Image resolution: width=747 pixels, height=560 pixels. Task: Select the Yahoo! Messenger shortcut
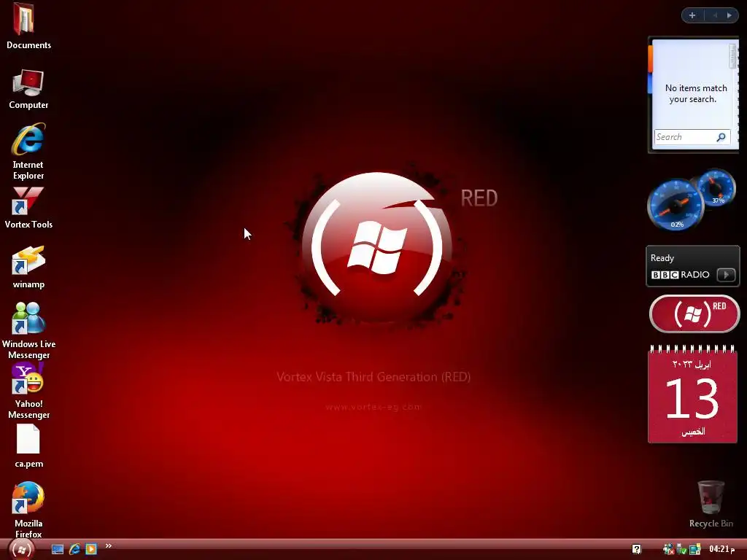point(28,391)
